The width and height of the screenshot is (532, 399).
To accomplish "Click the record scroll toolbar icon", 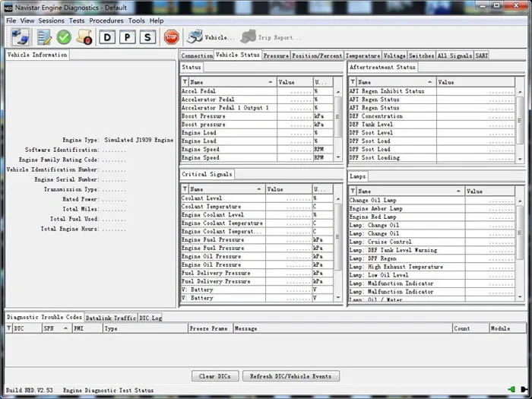I will point(84,37).
